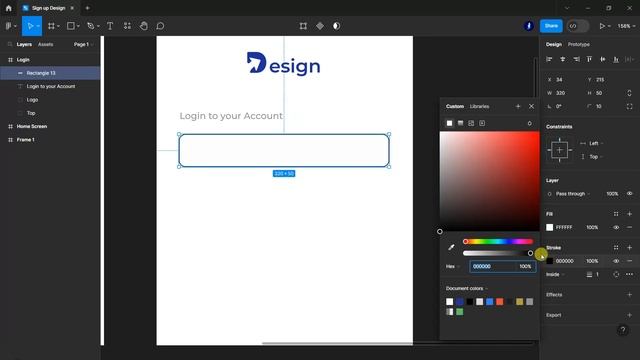Click the Share button
Image resolution: width=640 pixels, height=360 pixels.
(551, 26)
